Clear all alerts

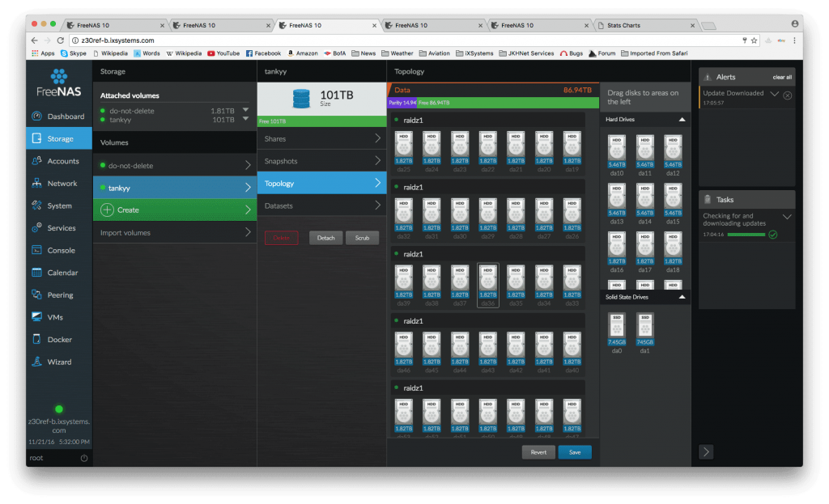(x=782, y=77)
